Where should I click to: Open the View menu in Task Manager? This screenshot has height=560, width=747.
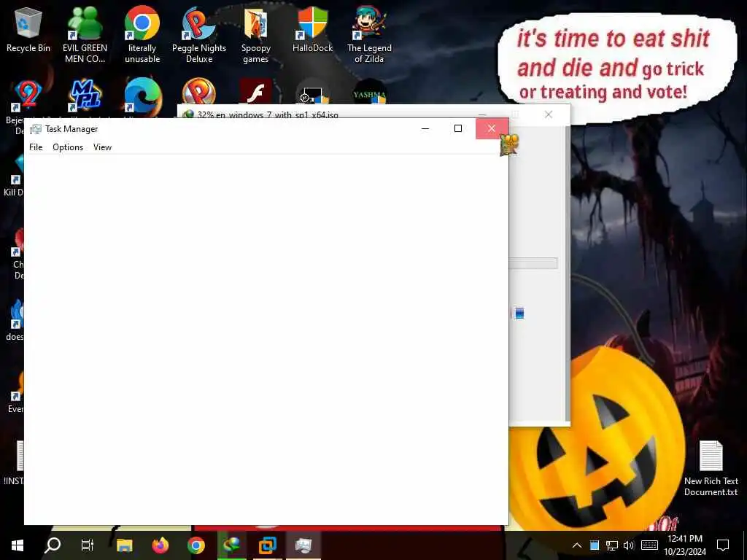coord(102,147)
